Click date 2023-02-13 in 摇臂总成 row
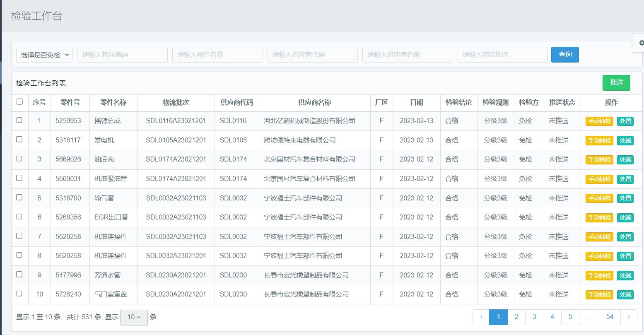Image resolution: width=644 pixels, height=335 pixels. point(416,121)
